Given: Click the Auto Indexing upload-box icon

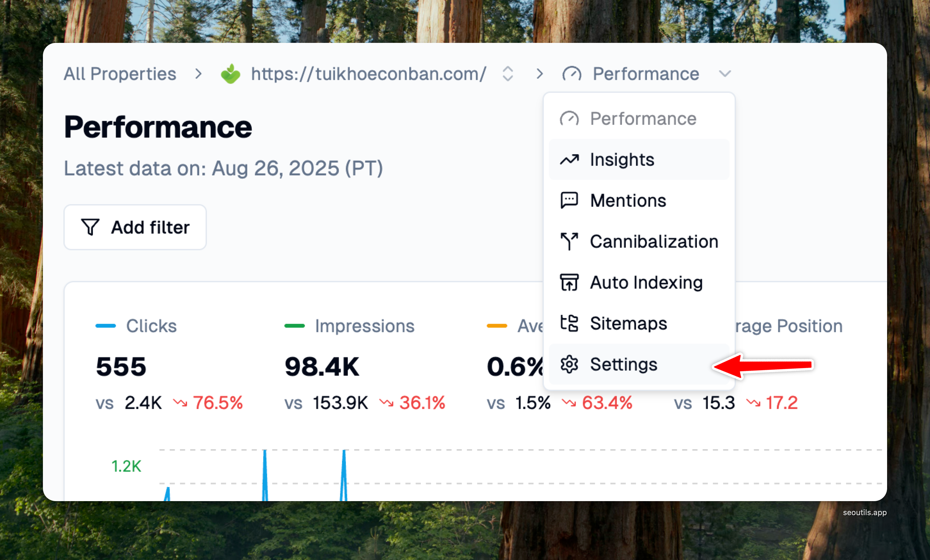Looking at the screenshot, I should click(x=569, y=283).
